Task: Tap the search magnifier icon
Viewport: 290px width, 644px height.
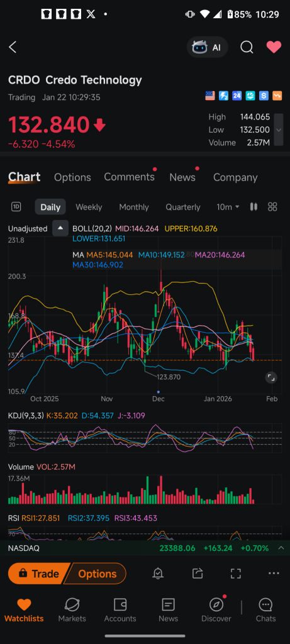Action: tap(247, 47)
